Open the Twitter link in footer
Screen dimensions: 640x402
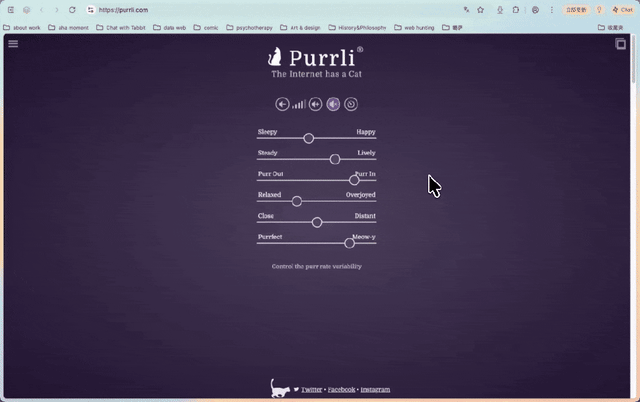click(311, 390)
